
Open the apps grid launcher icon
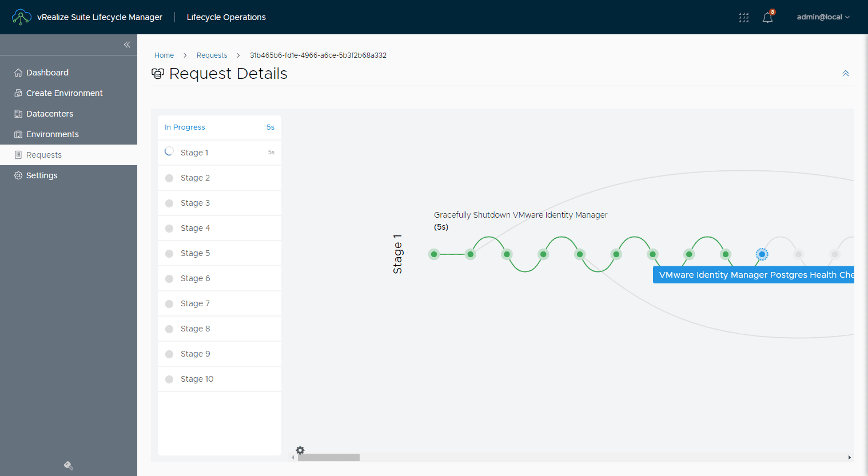pyautogui.click(x=743, y=17)
